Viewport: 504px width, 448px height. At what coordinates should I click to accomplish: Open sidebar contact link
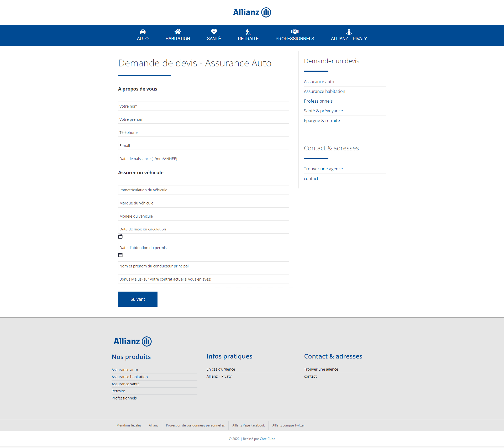click(311, 178)
